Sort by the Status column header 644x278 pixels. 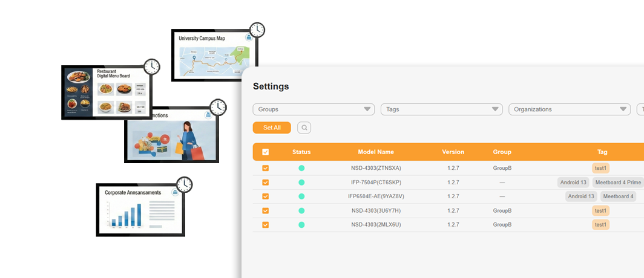(x=301, y=152)
